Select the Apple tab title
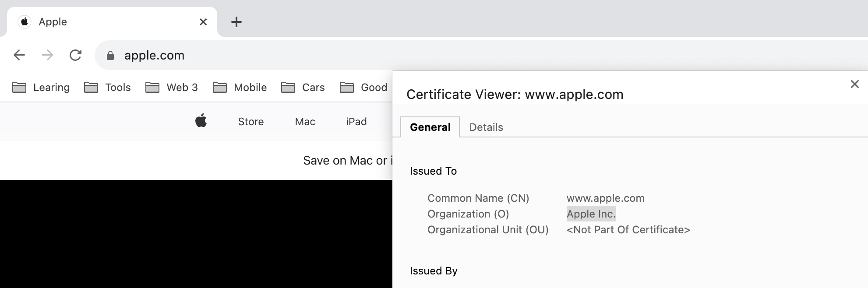Viewport: 868px width, 288px height. pos(53,22)
